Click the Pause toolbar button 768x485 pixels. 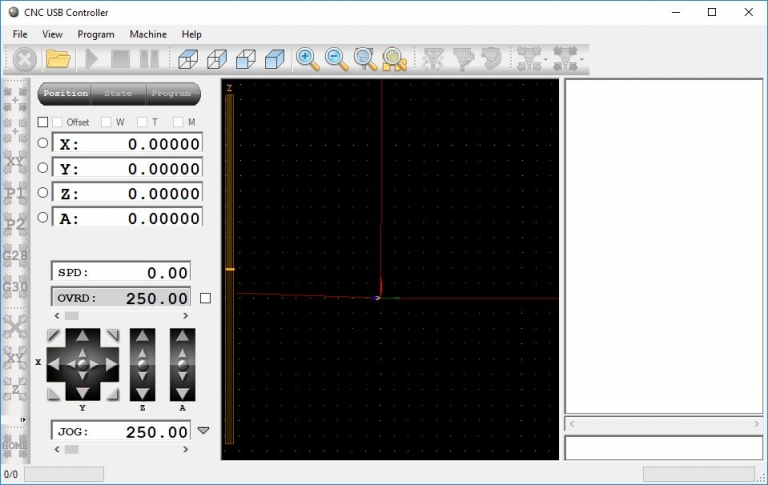coord(149,59)
